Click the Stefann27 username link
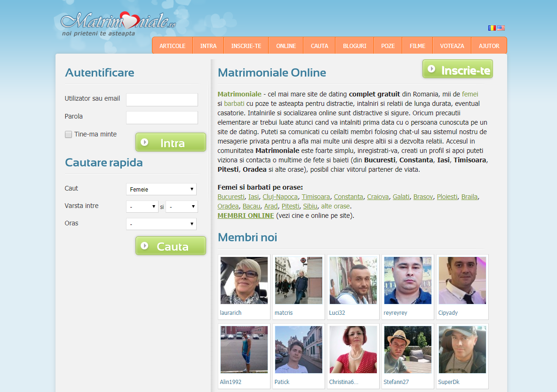The image size is (557, 392). pos(396,382)
